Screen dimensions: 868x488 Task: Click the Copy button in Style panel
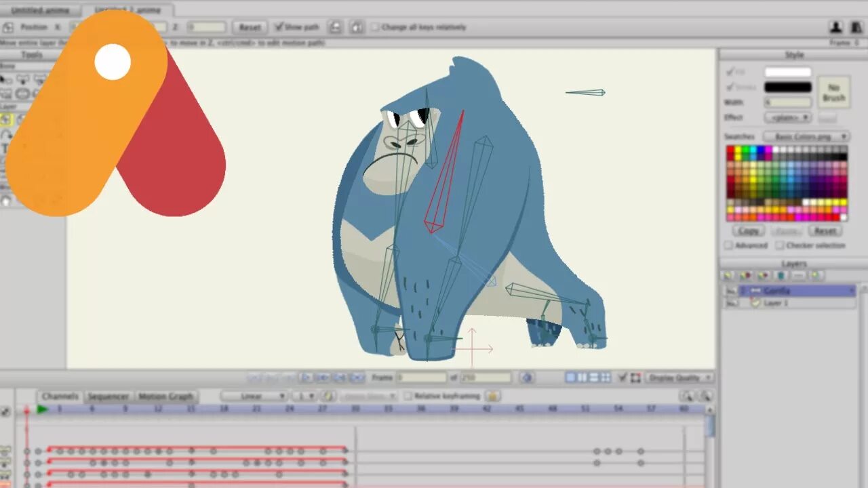[749, 230]
